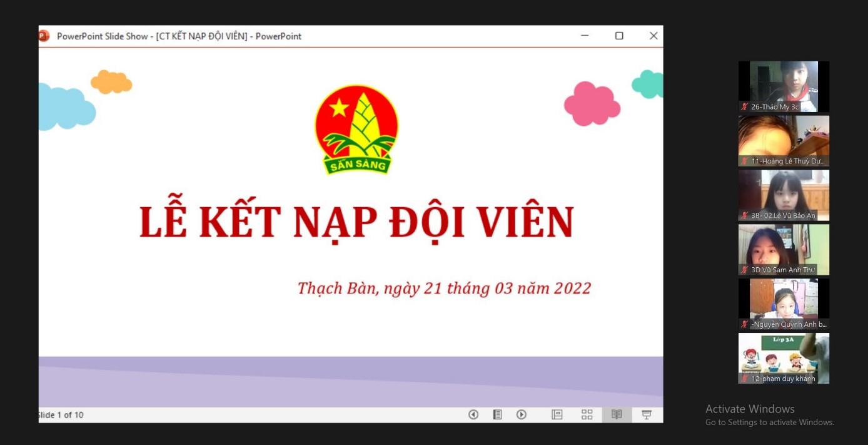Switch to Normal view

[557, 414]
